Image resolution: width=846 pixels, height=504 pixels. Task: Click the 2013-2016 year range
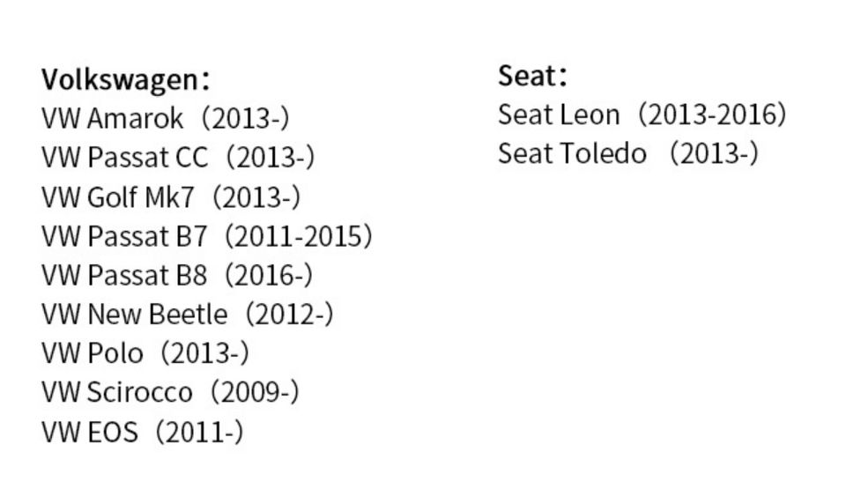(712, 115)
